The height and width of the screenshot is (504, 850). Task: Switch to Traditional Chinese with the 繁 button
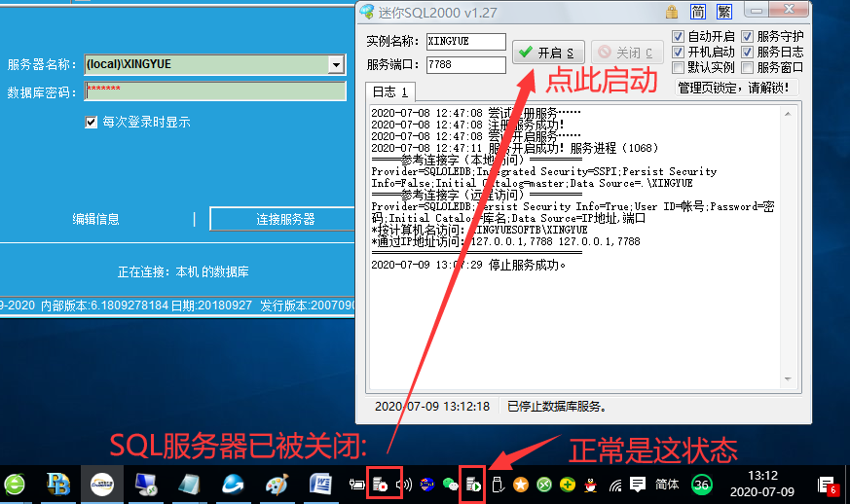coord(724,12)
